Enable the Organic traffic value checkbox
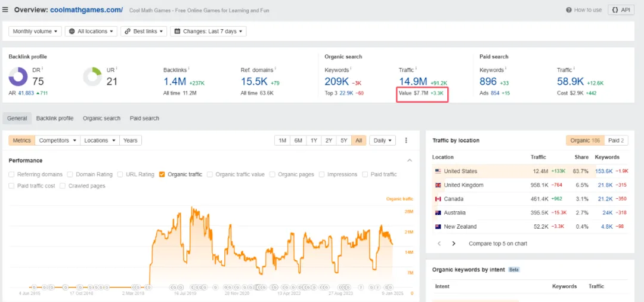Image resolution: width=644 pixels, height=302 pixels. click(x=210, y=175)
